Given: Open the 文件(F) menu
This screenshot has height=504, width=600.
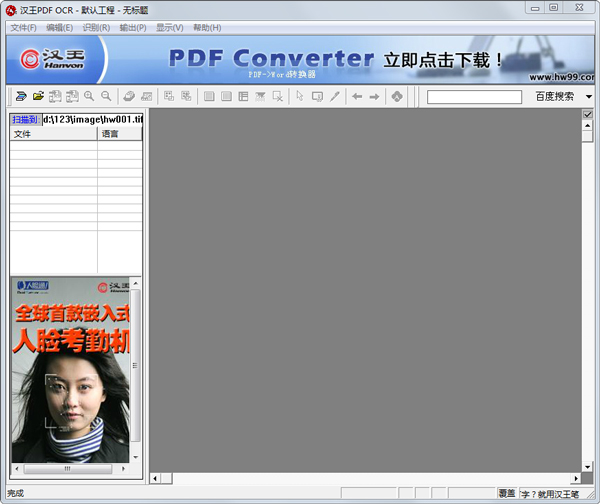Looking at the screenshot, I should [23, 28].
